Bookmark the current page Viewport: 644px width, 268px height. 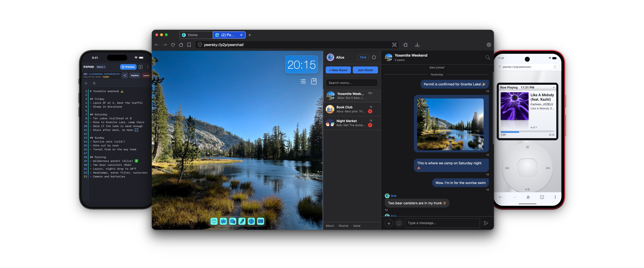pos(189,45)
